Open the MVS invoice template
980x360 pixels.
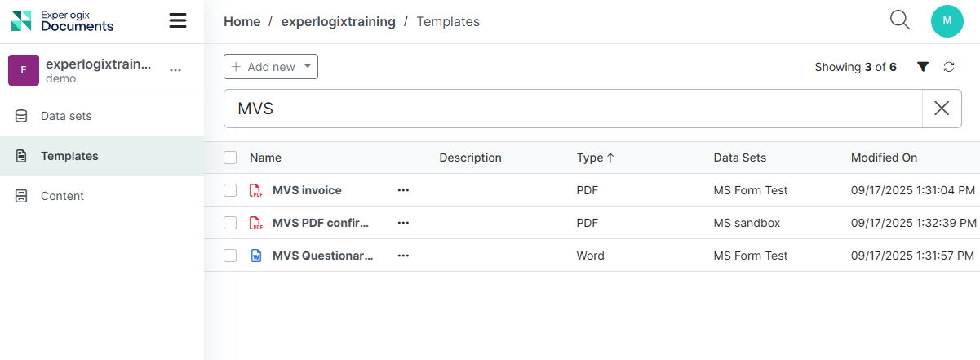(307, 190)
